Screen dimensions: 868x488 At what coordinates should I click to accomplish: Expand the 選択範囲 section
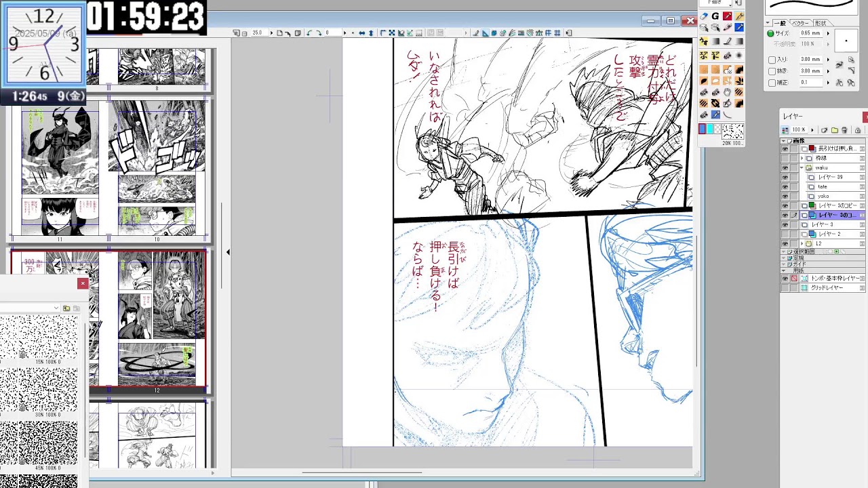click(x=783, y=251)
